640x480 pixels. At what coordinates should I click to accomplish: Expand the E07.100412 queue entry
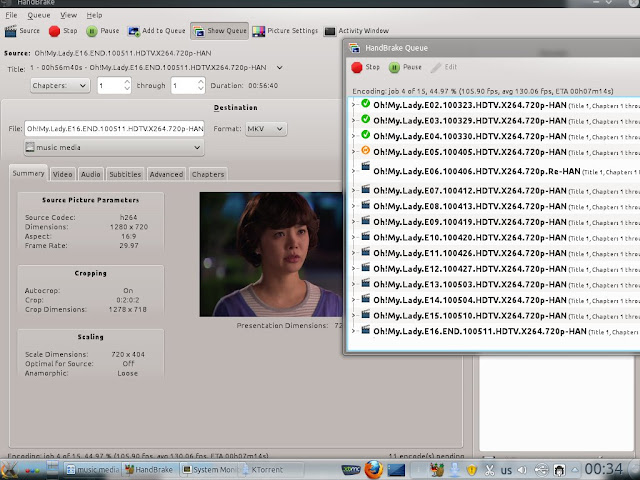[353, 190]
